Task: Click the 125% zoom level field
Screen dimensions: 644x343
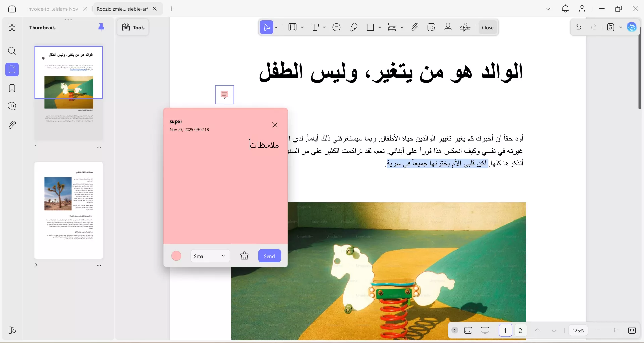Action: [x=578, y=330]
